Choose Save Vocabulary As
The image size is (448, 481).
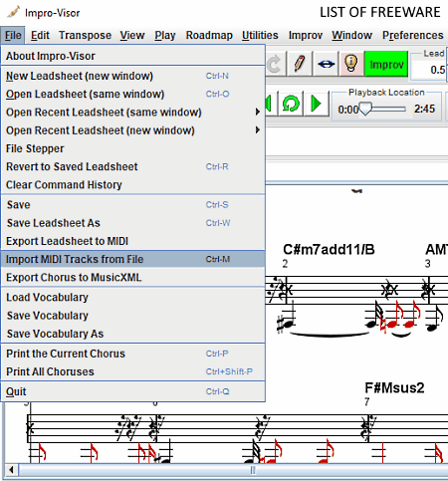click(132, 334)
